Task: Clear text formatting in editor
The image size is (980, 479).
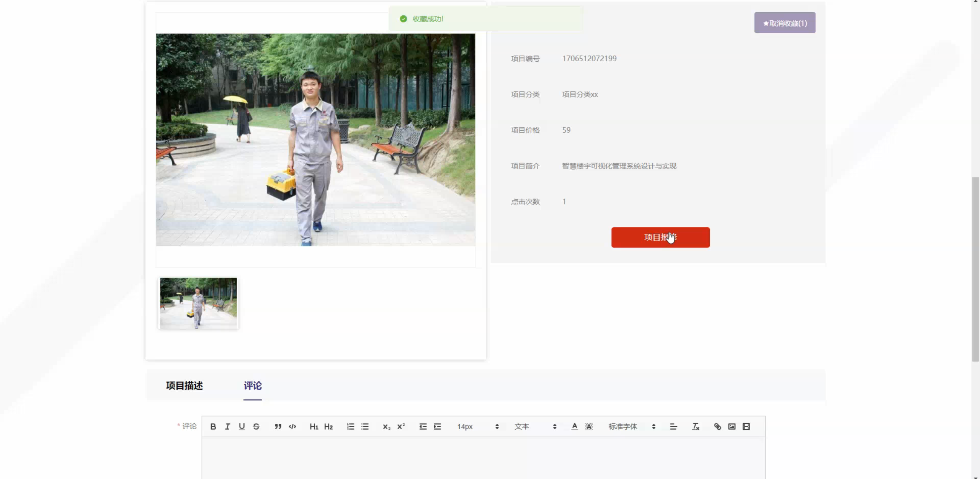Action: tap(696, 427)
